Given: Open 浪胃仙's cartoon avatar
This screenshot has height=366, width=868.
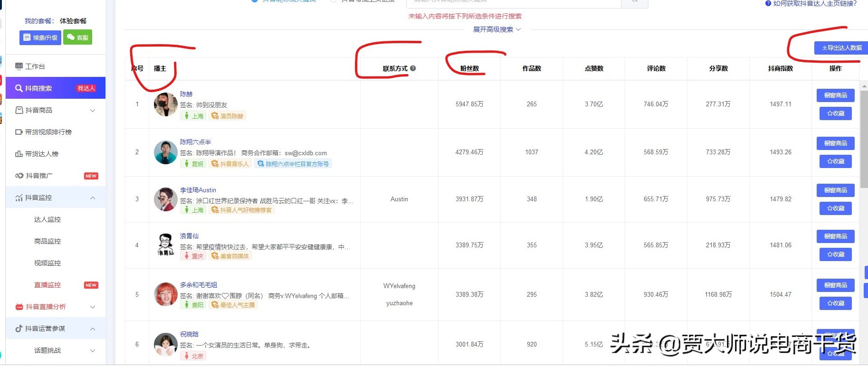Looking at the screenshot, I should click(166, 245).
